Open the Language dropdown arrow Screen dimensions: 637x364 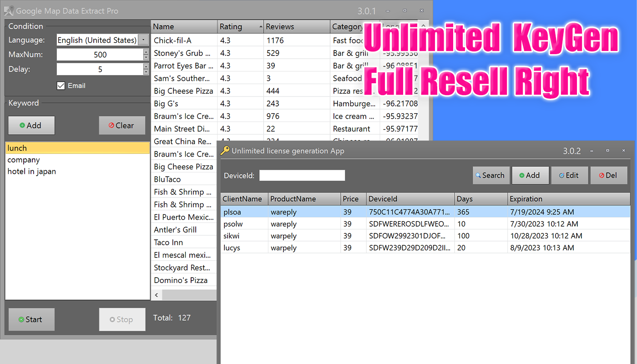(143, 40)
